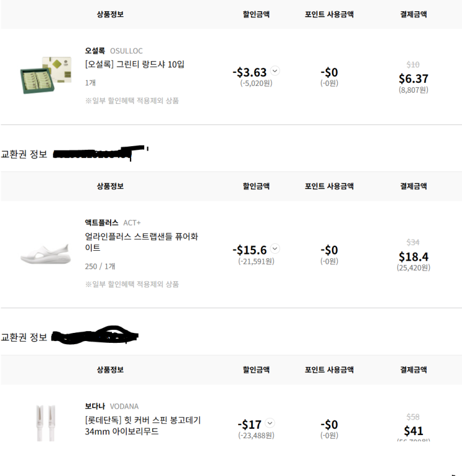The height and width of the screenshot is (476, 462).
Task: Click the VODANA brand label
Action: [x=124, y=406]
